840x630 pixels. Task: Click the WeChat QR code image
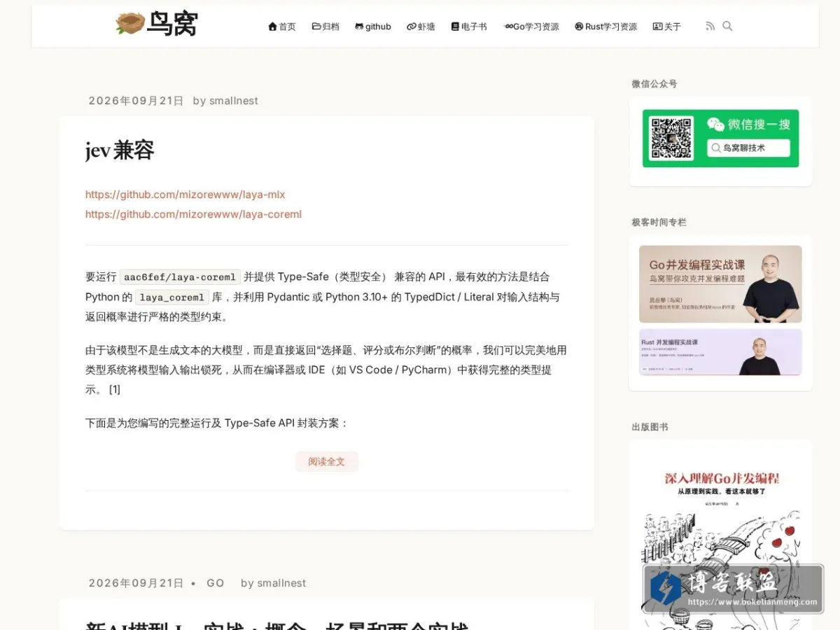[671, 139]
